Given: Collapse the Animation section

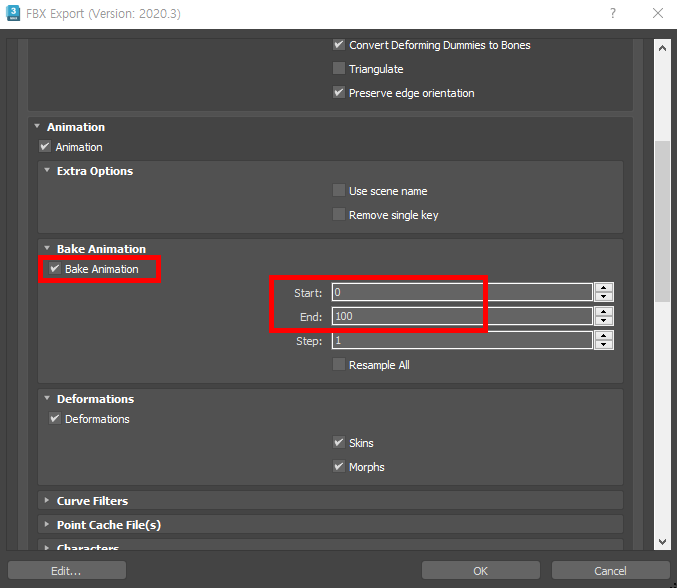Looking at the screenshot, I should (x=37, y=126).
